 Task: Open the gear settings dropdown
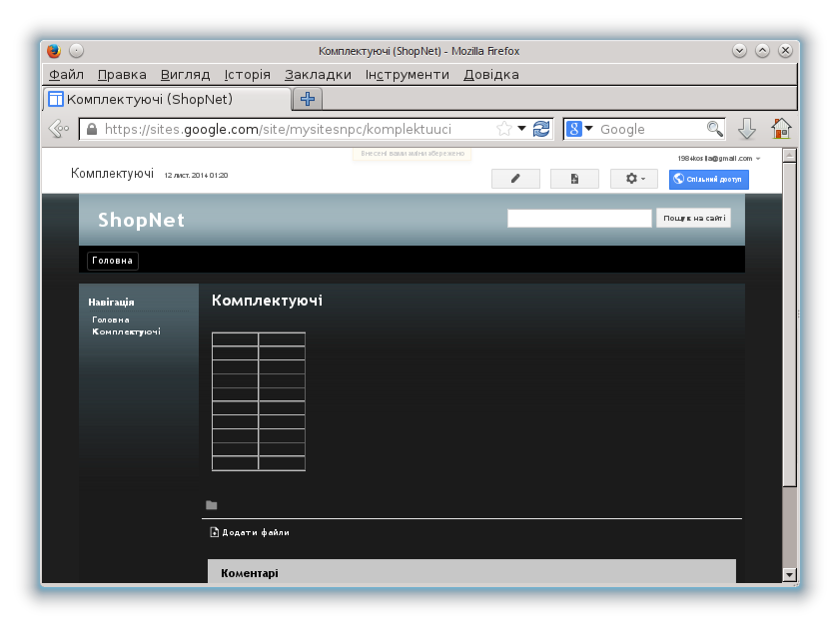[634, 179]
